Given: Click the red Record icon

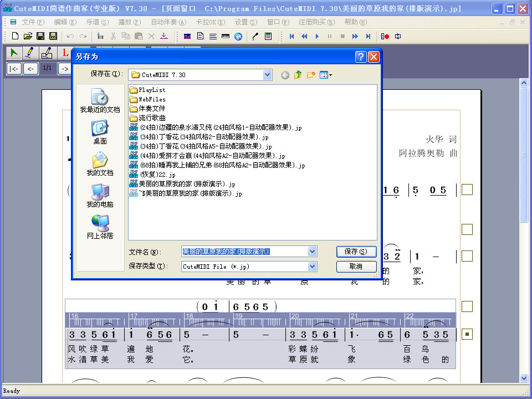Looking at the screenshot, I should (385, 37).
